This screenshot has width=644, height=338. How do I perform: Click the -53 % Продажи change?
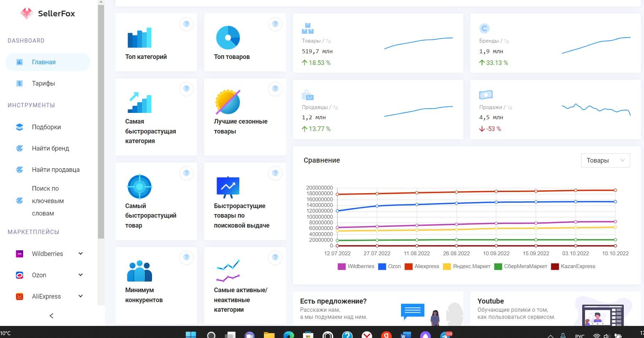490,129
